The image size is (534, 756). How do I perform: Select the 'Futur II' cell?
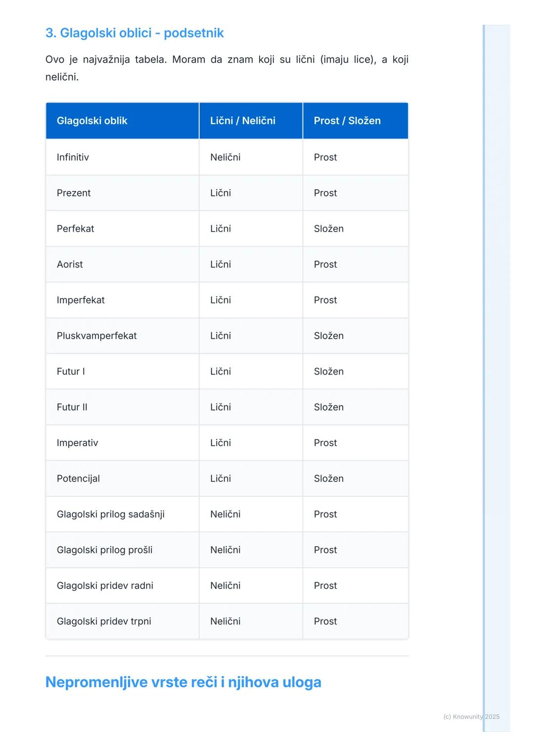[72, 407]
